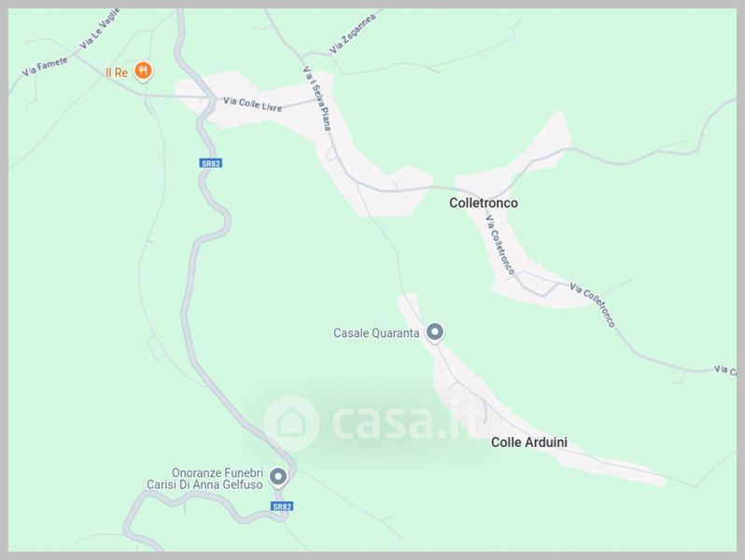Select the Casale Quaranta location pin
The height and width of the screenshot is (560, 745).
pos(434,333)
